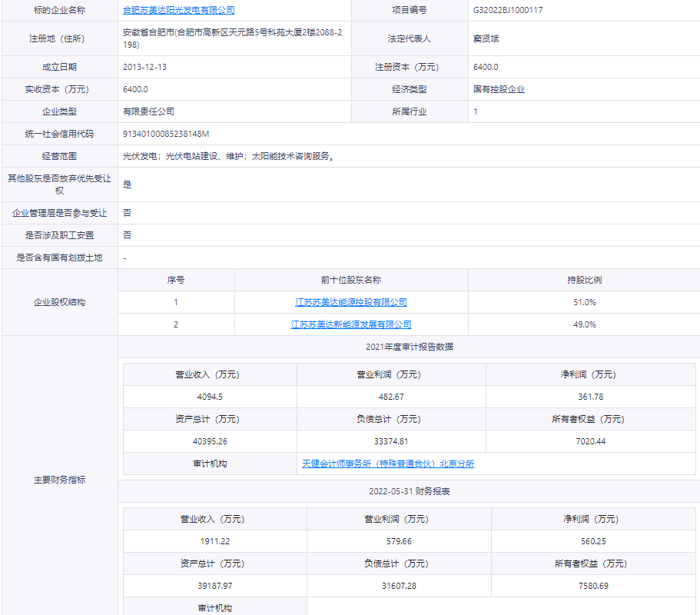Click enterprise type 有限责任公司
The height and width of the screenshot is (615, 700).
(x=148, y=111)
